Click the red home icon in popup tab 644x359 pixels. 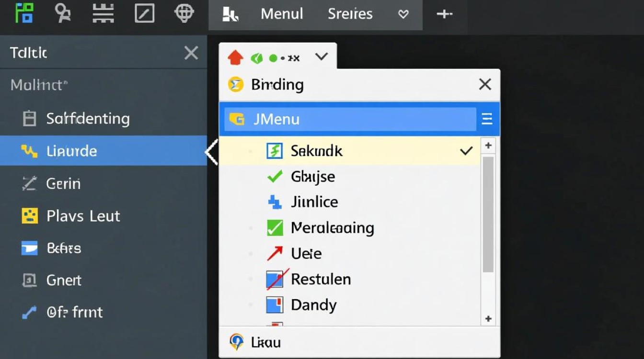(235, 58)
